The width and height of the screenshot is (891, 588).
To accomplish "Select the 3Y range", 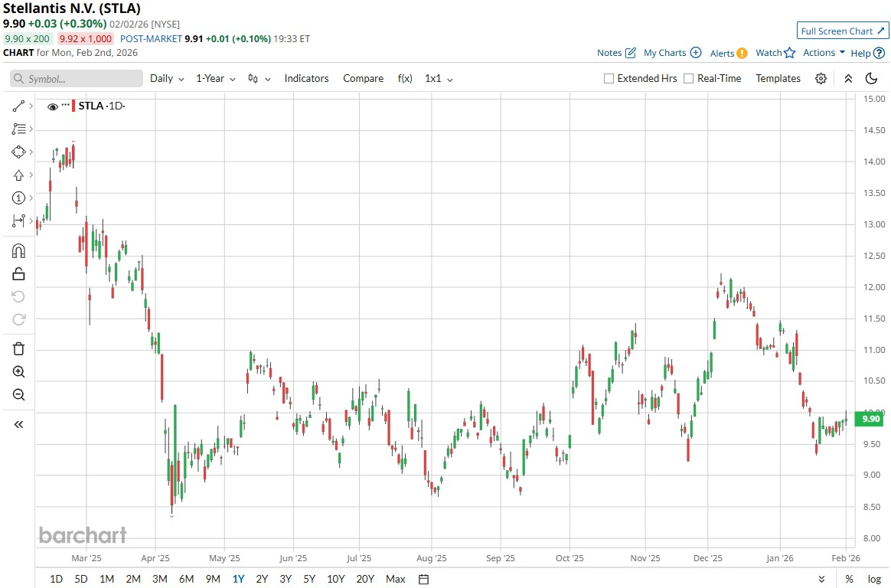I will pos(286,578).
